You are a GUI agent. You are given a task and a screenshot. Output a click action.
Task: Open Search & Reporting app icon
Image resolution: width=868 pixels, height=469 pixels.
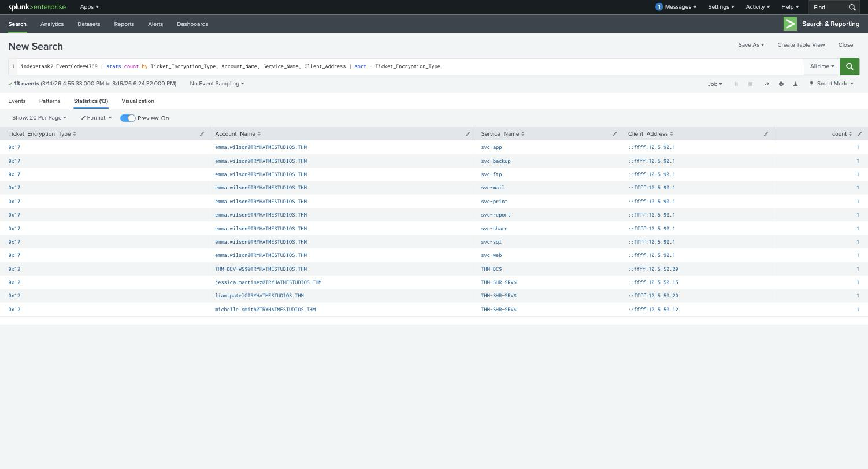790,24
